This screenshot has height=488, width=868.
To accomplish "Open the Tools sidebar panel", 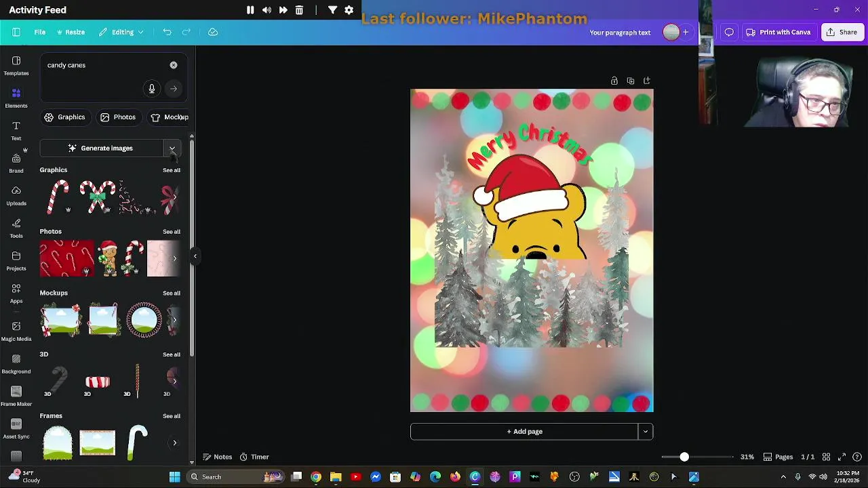I will click(x=16, y=228).
